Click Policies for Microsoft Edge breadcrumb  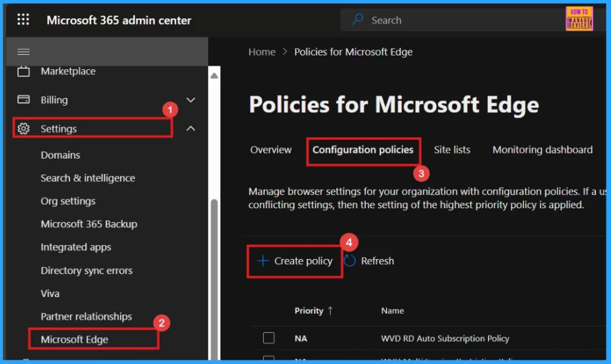(x=353, y=52)
